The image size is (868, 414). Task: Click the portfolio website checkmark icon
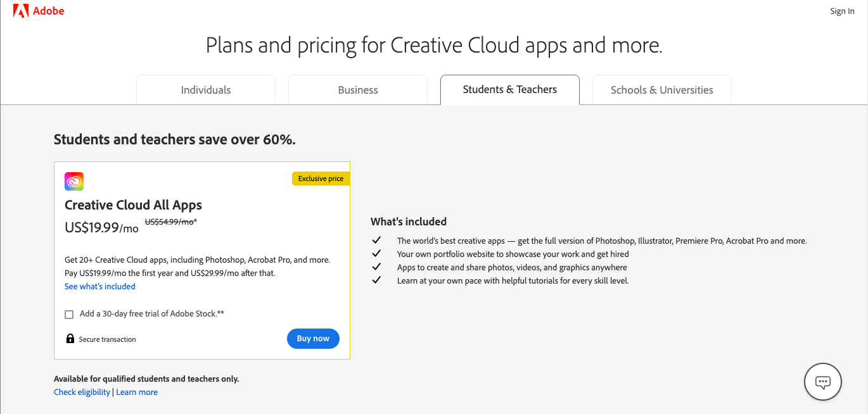point(376,253)
